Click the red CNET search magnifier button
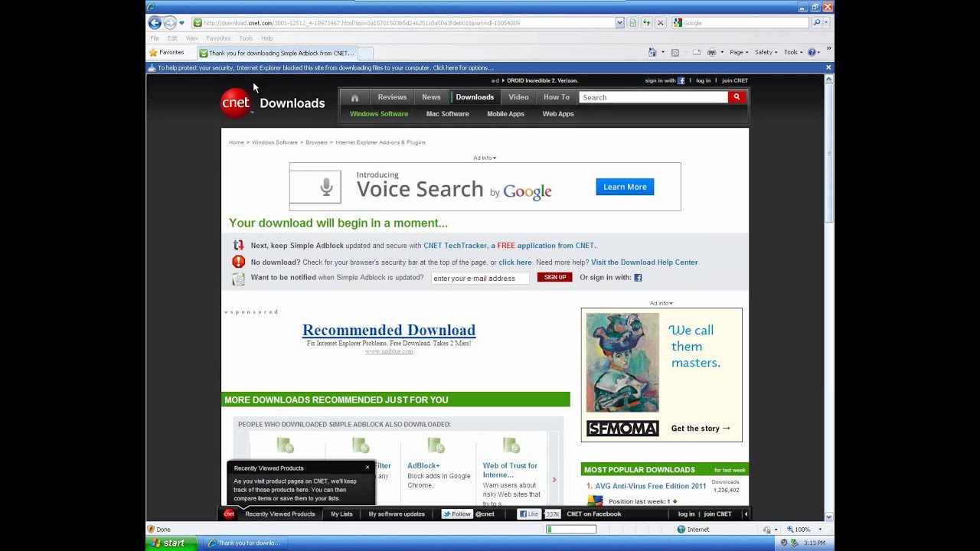This screenshot has height=551, width=980. point(737,97)
